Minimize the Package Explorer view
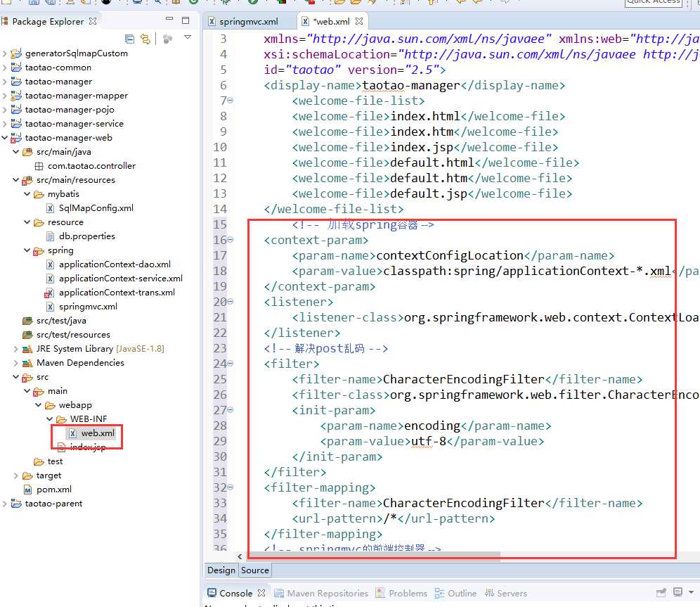Image resolution: width=700 pixels, height=607 pixels. coord(169,19)
